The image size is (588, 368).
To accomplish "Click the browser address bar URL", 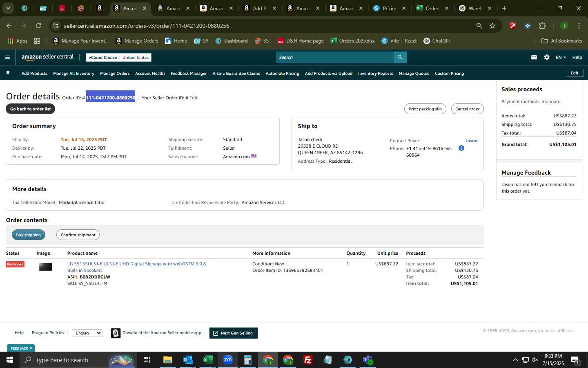I will coord(147,26).
